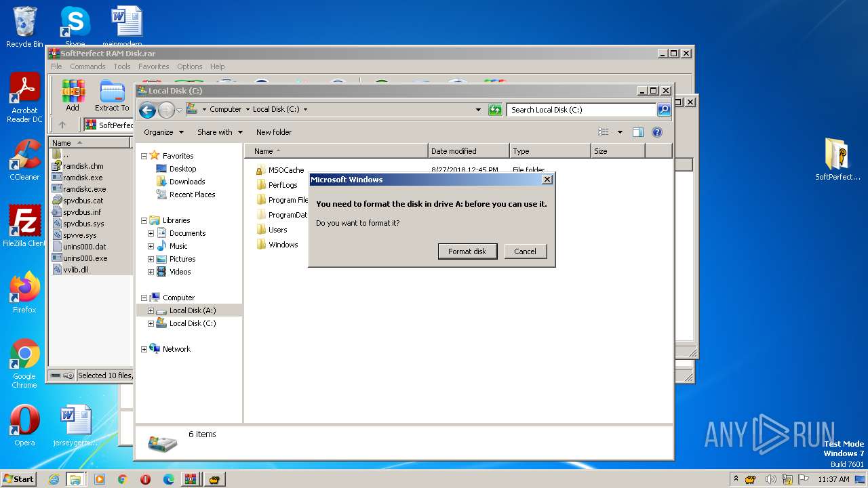Open Acrobat Reader DC desktop icon
This screenshot has height=488, width=868.
click(24, 98)
